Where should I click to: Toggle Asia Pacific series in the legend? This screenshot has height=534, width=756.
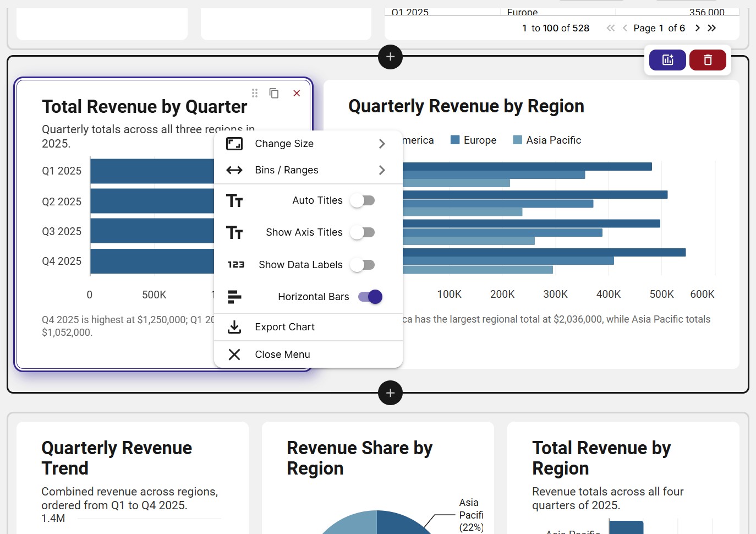click(x=547, y=140)
